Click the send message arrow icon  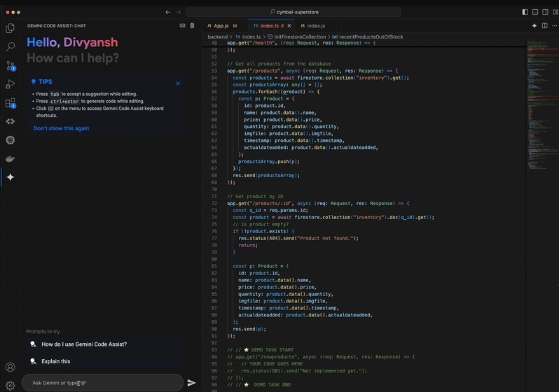(x=191, y=383)
